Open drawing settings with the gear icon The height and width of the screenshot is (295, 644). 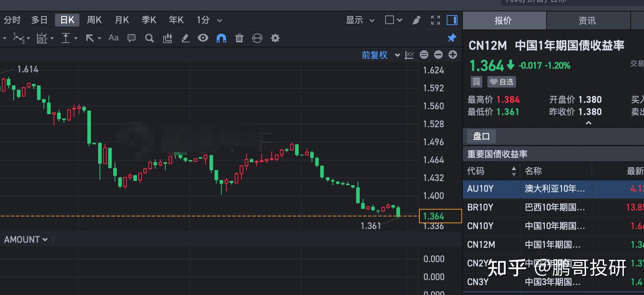click(x=275, y=38)
